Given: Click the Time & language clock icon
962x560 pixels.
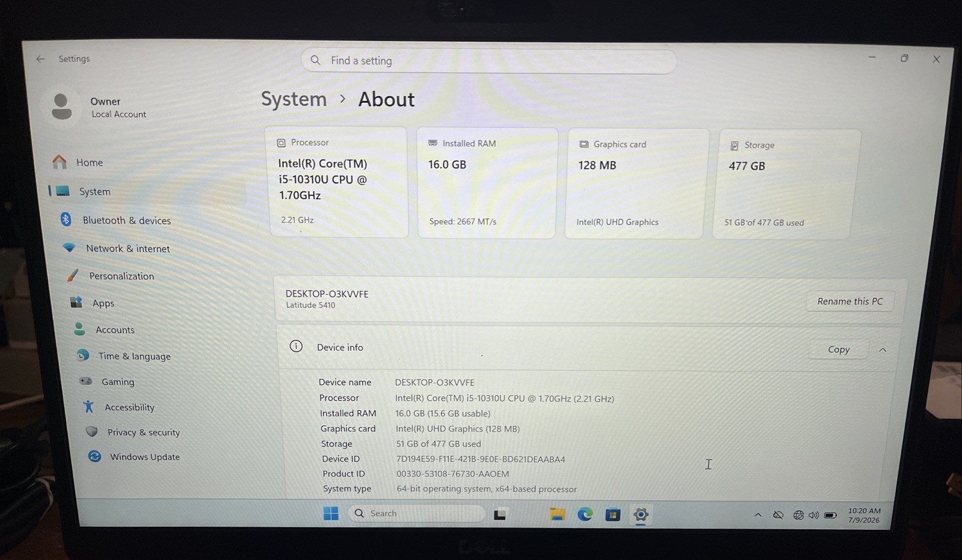Looking at the screenshot, I should tap(83, 355).
